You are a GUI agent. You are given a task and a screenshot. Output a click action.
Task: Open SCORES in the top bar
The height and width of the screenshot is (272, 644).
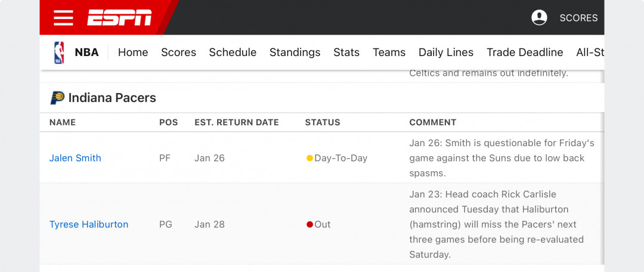tap(578, 18)
